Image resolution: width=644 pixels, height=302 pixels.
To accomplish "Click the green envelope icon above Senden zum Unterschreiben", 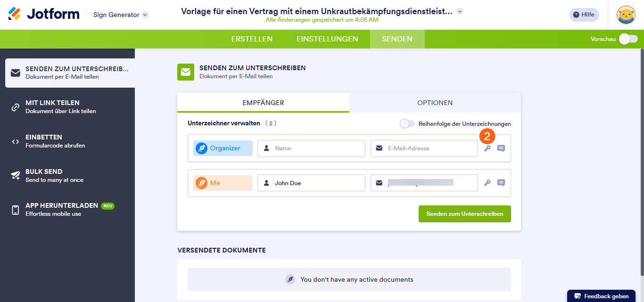I will 185,72.
